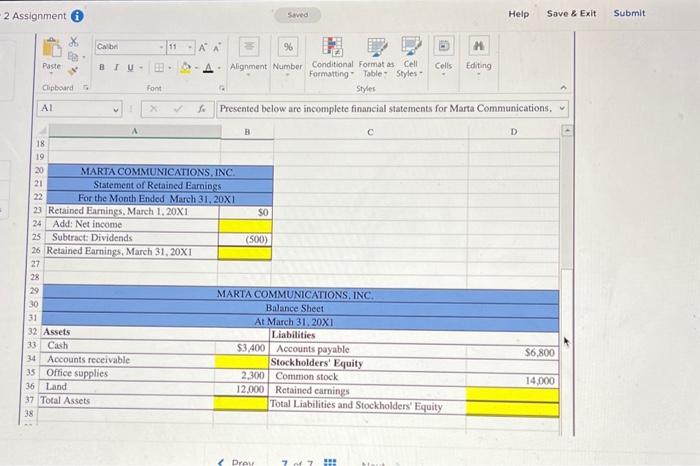Screen dimensions: 700x466
Task: Expand the formula bar chevron
Action: coord(562,108)
